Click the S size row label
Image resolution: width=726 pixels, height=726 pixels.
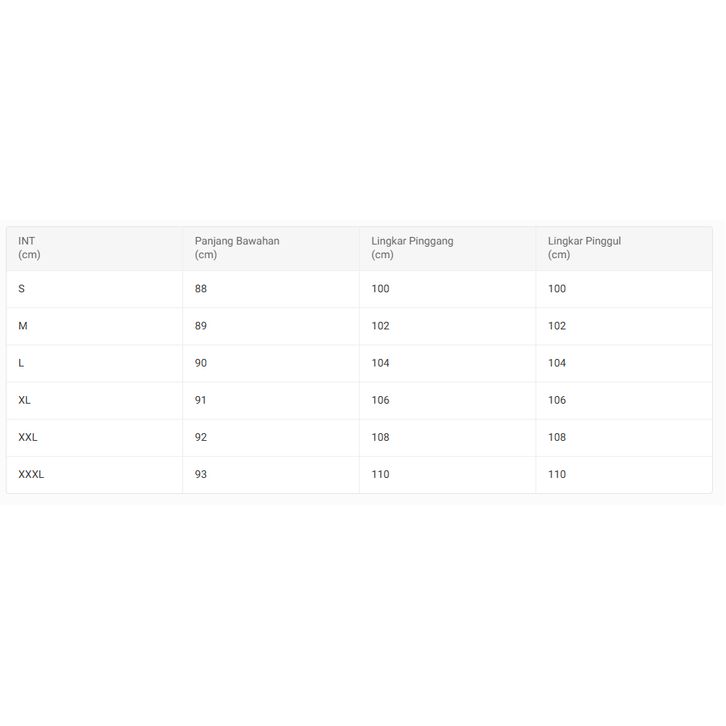tap(22, 289)
